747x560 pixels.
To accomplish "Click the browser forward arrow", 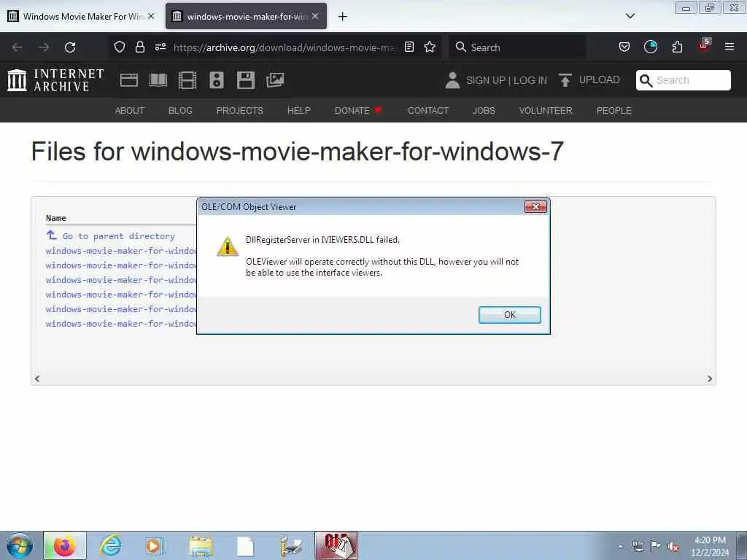I will point(44,47).
